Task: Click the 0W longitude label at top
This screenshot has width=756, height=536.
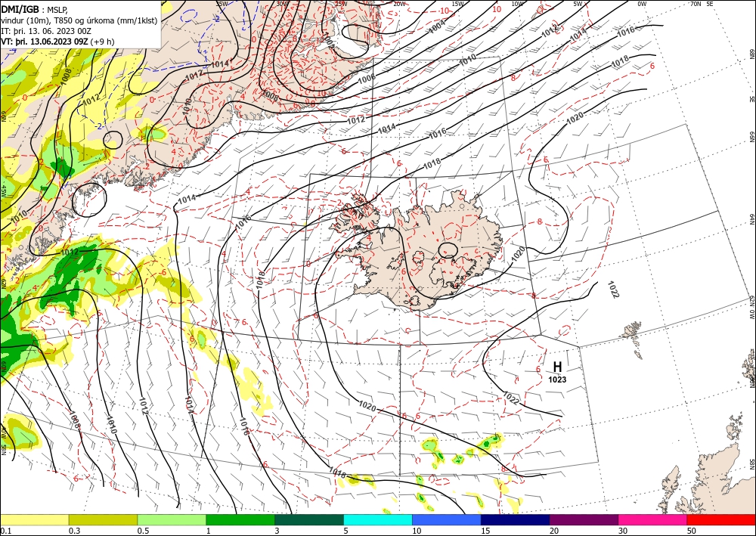Action: click(642, 4)
